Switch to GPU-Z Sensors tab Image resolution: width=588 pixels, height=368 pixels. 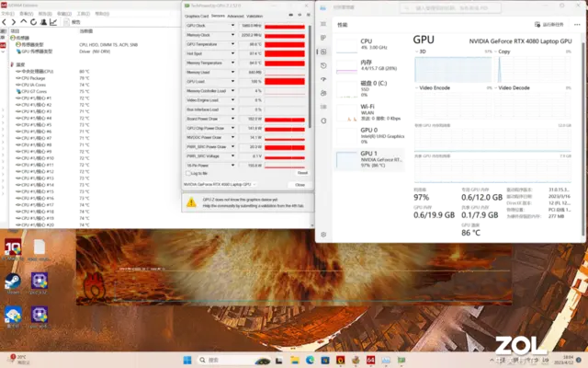coord(218,16)
